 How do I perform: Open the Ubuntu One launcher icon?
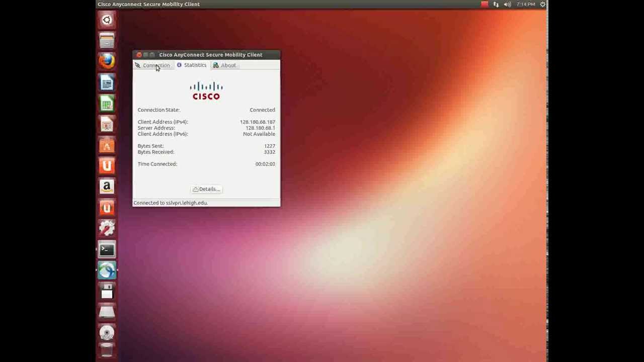point(107,166)
